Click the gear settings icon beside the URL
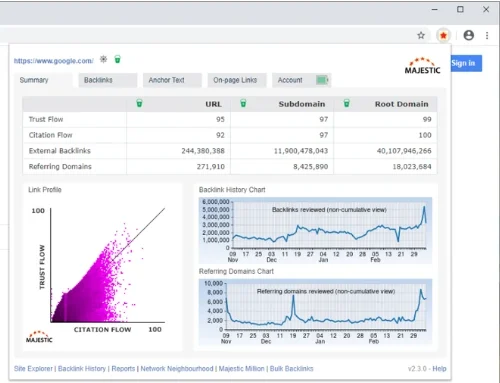 (104, 59)
